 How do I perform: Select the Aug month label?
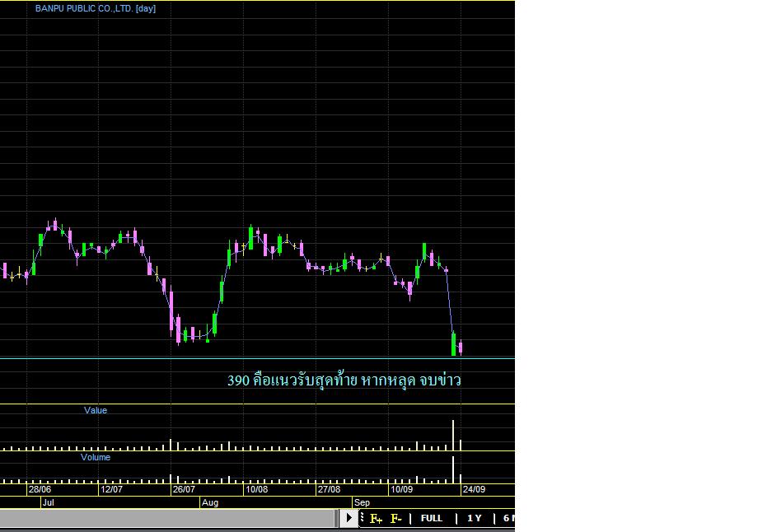pyautogui.click(x=210, y=502)
